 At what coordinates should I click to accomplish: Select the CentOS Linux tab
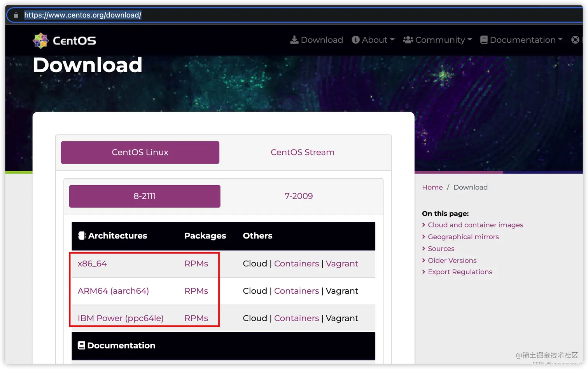[140, 152]
